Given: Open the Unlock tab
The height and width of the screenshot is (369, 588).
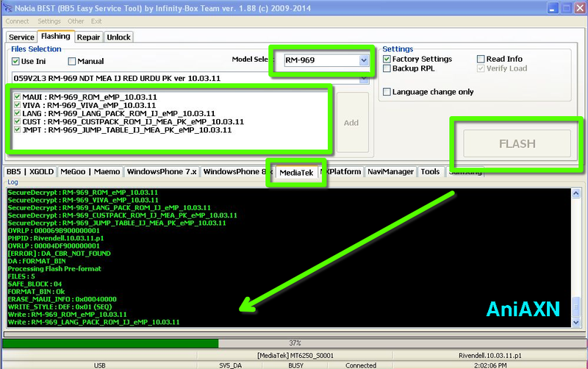Looking at the screenshot, I should 118,37.
